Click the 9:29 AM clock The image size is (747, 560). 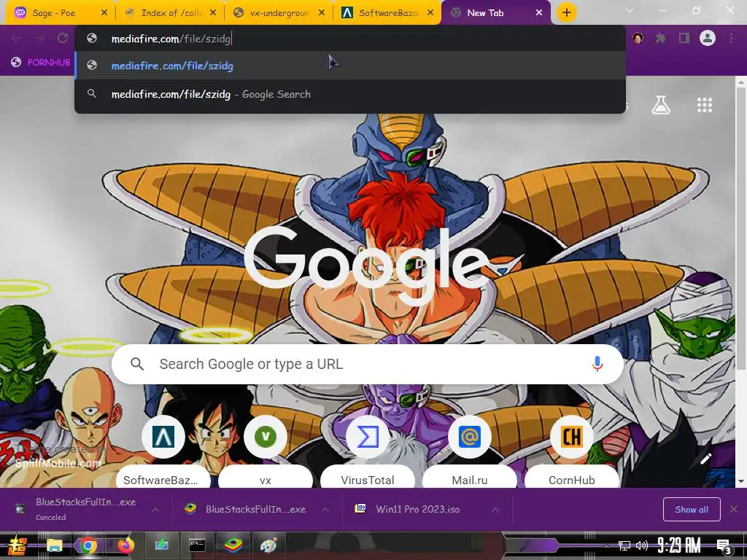(679, 545)
